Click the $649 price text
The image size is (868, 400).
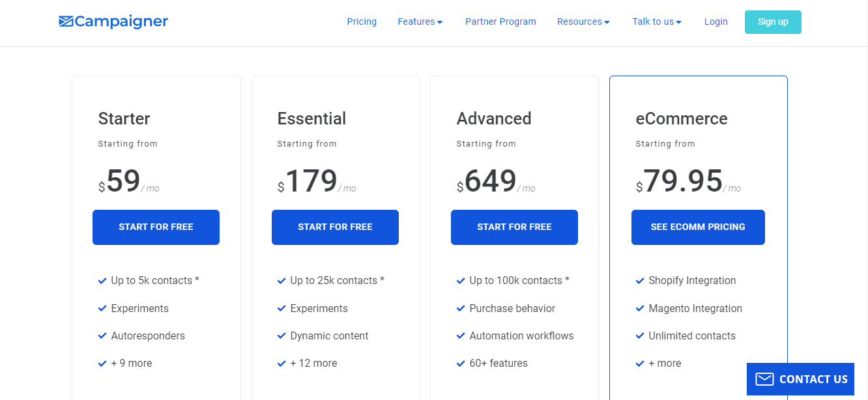[x=487, y=182]
